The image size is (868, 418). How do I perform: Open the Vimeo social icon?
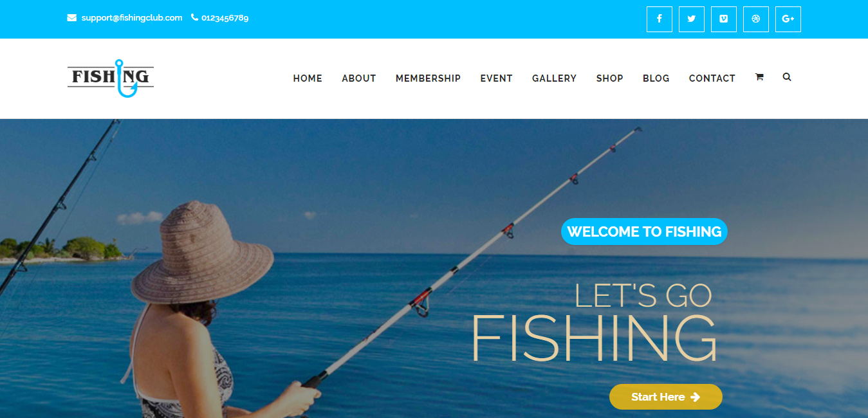click(724, 19)
